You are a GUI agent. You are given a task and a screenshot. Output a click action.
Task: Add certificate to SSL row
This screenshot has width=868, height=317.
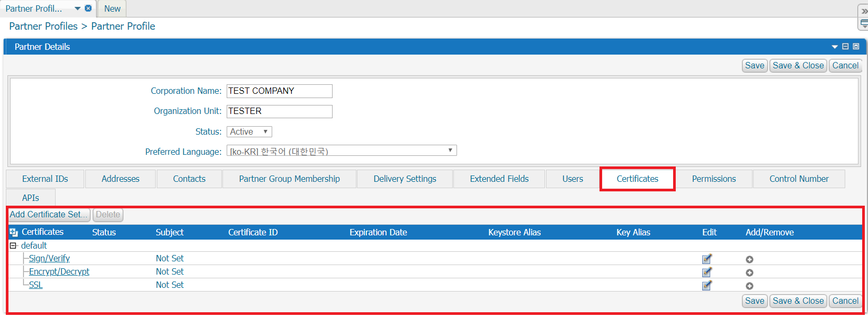point(749,286)
